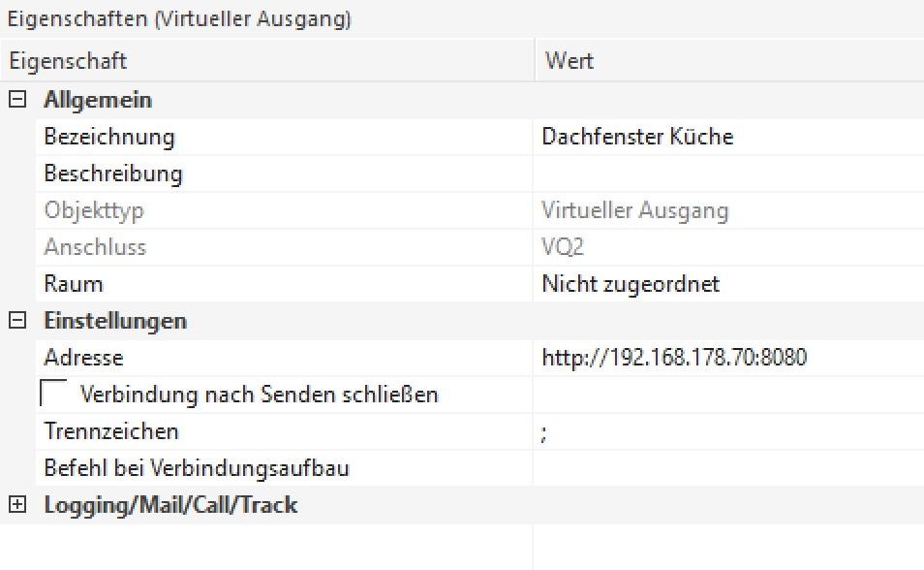
Task: Collapse the Einstellungen section
Action: click(15, 321)
